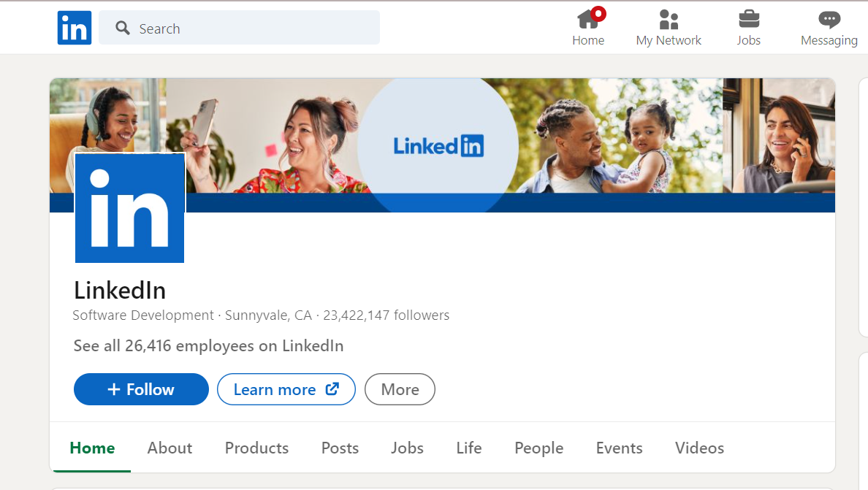Image resolution: width=868 pixels, height=490 pixels.
Task: Click the 23,422,147 followers text
Action: coord(387,315)
